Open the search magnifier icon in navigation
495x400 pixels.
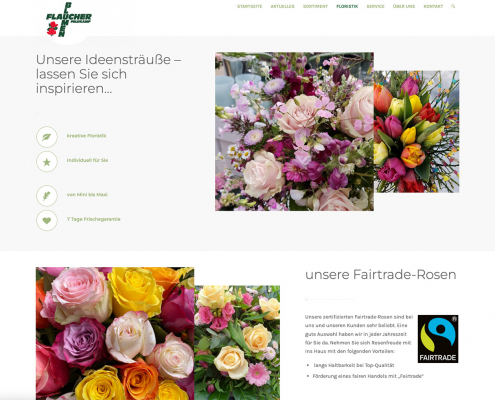click(453, 6)
